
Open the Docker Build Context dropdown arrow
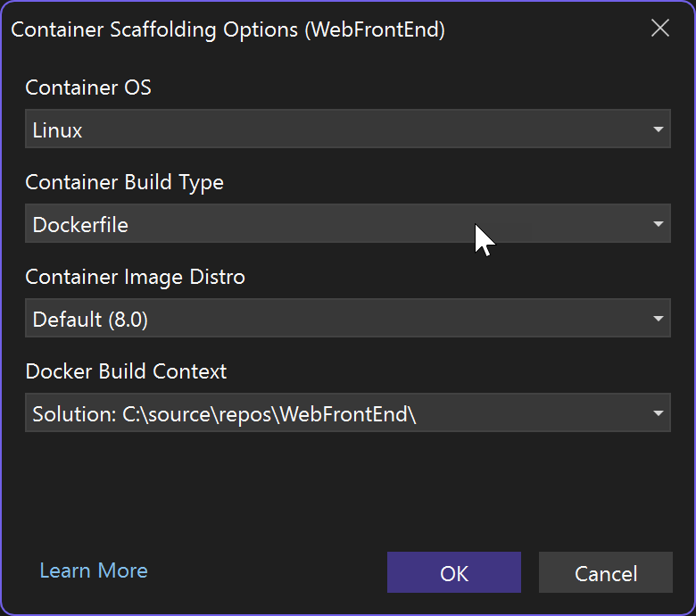pyautogui.click(x=658, y=413)
